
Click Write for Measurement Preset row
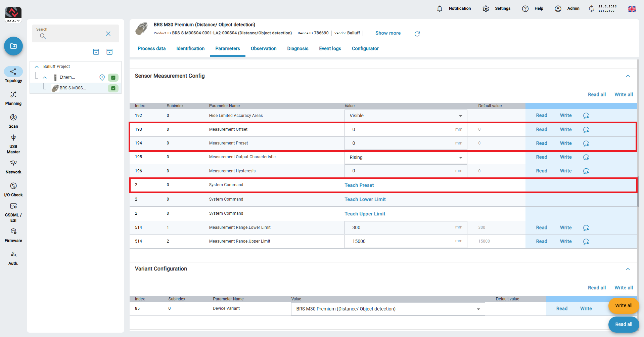[x=566, y=143]
